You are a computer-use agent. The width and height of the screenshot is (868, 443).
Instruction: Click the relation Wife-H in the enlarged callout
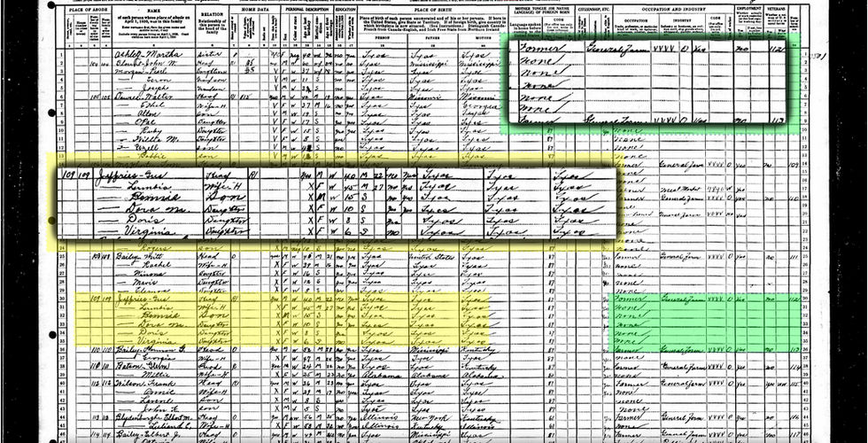coord(225,187)
